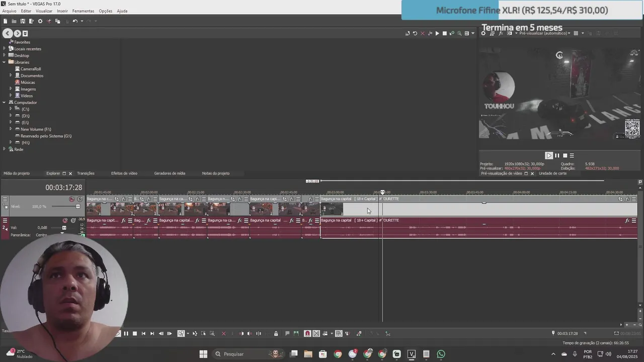Create a new project with toolbar icon
The height and width of the screenshot is (362, 644).
click(x=5, y=21)
